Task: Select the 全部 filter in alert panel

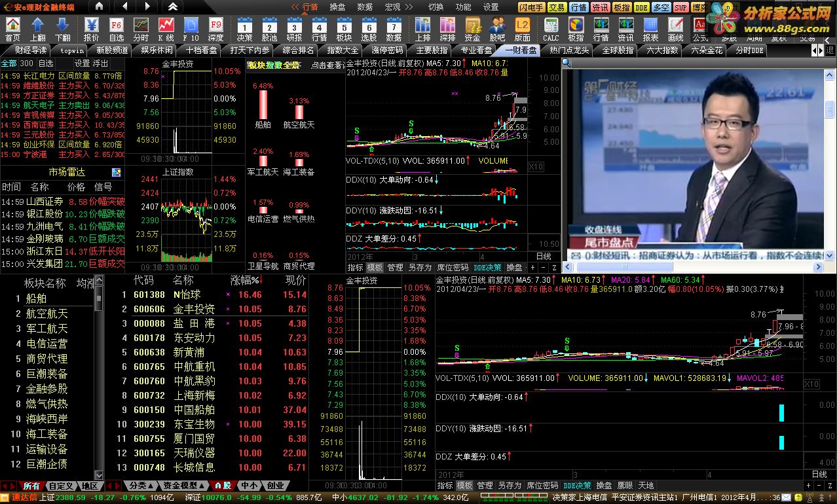Action: (9, 63)
